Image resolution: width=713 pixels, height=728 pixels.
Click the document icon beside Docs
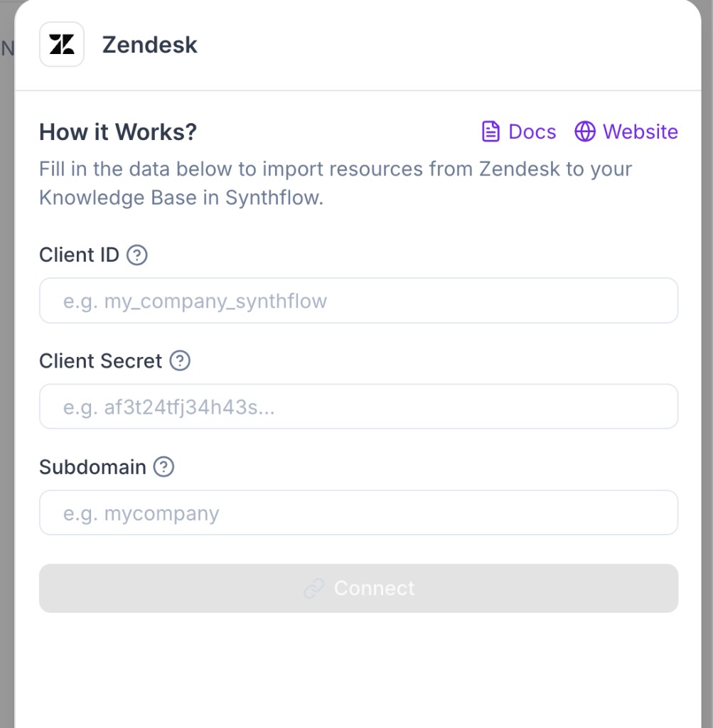tap(490, 132)
